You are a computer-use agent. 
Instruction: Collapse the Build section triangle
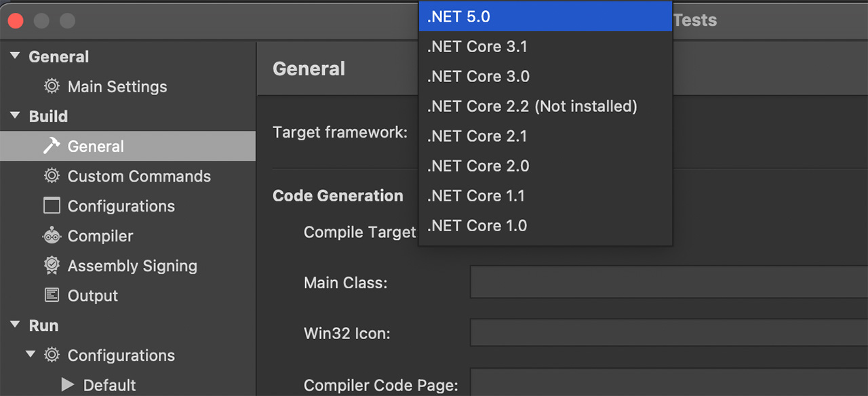15,117
